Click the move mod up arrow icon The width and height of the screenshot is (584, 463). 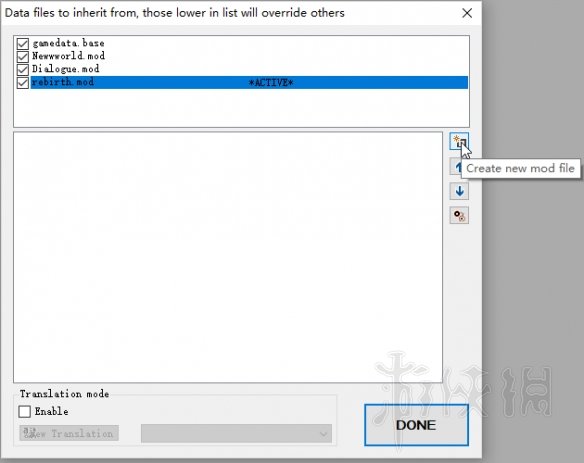point(456,167)
